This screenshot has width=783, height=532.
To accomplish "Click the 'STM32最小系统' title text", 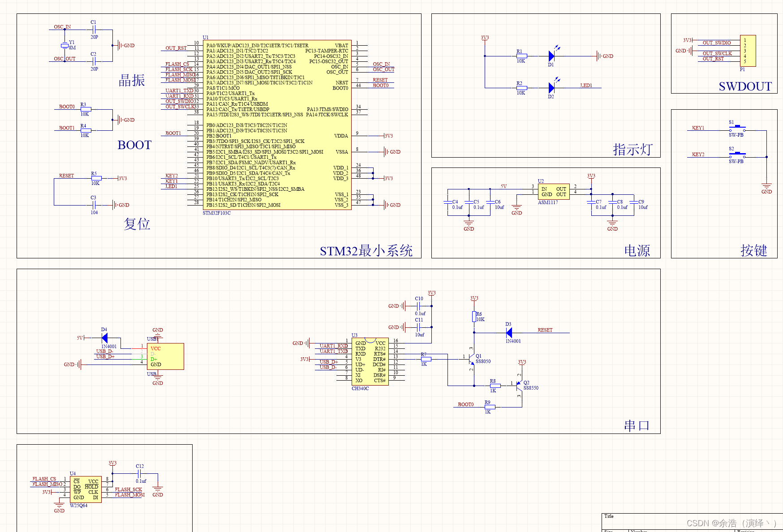I will tap(366, 251).
